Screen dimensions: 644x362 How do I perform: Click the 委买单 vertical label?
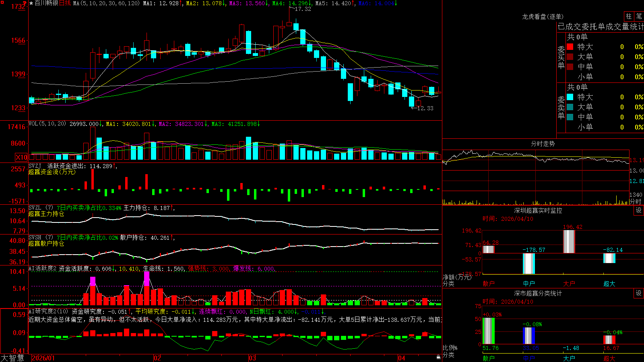(x=561, y=57)
